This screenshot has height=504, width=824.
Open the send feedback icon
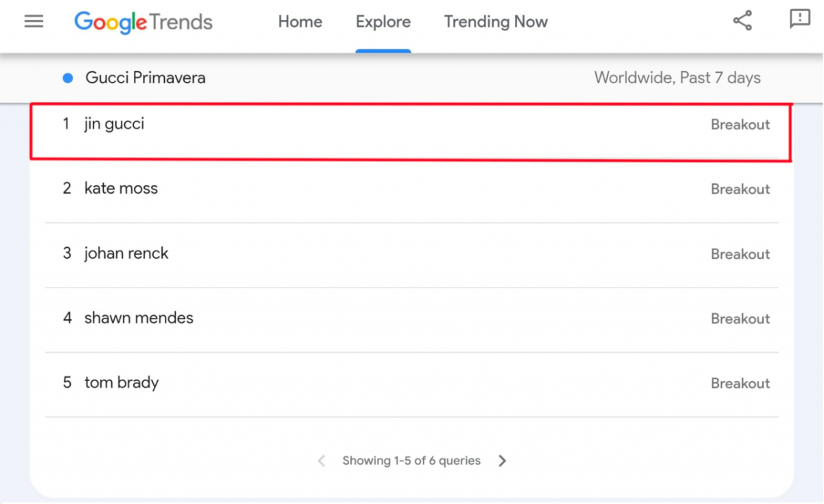(x=800, y=19)
